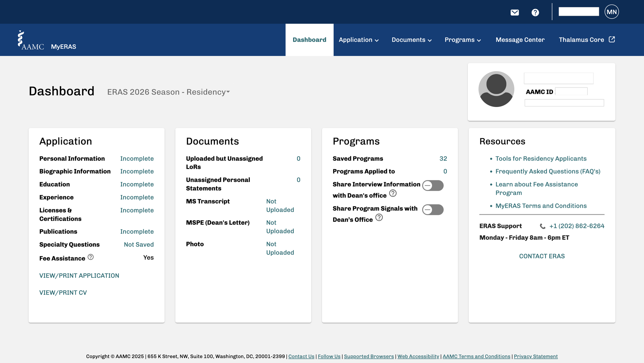Click the profile photo placeholder

pos(496,89)
